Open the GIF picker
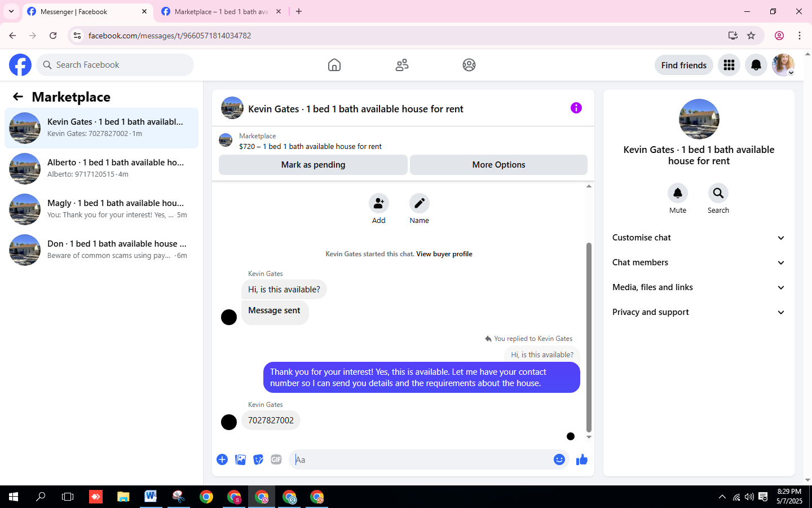 [x=276, y=459]
